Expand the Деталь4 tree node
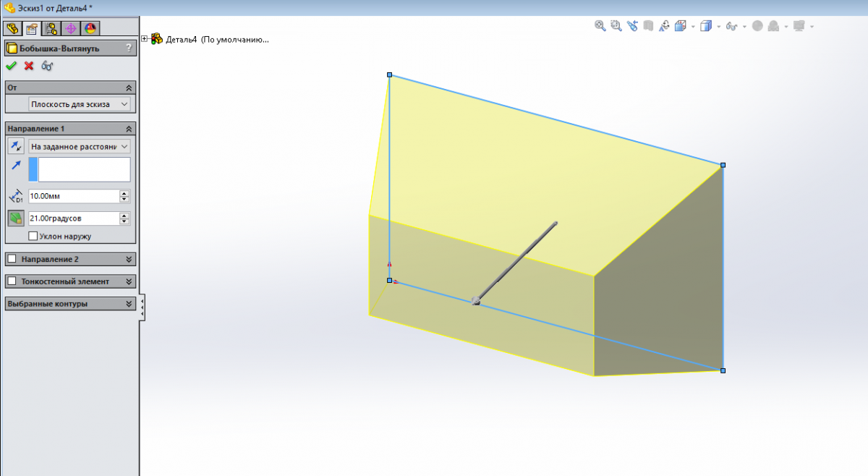Viewport: 868px width, 476px height. [x=145, y=40]
